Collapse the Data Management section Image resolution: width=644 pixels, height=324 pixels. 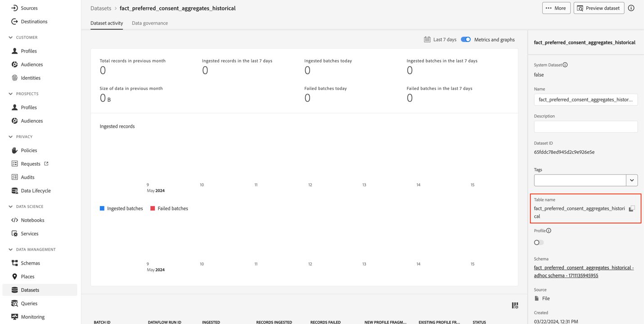(10, 249)
